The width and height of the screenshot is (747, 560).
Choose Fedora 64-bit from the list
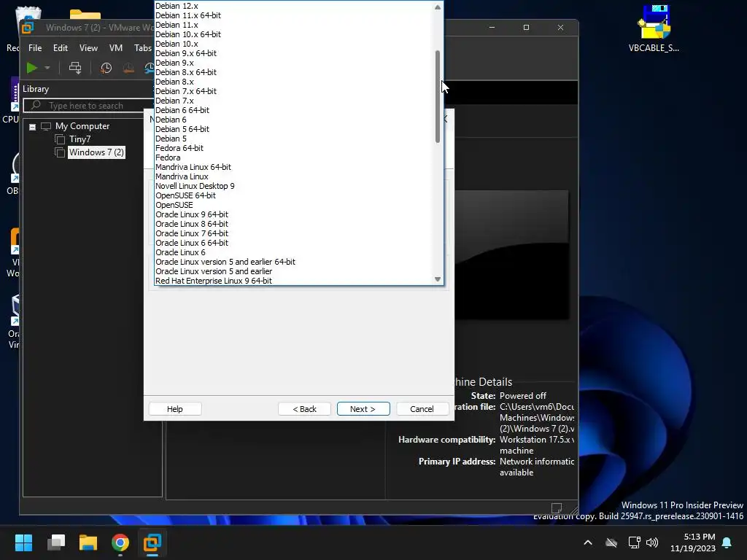tap(179, 148)
